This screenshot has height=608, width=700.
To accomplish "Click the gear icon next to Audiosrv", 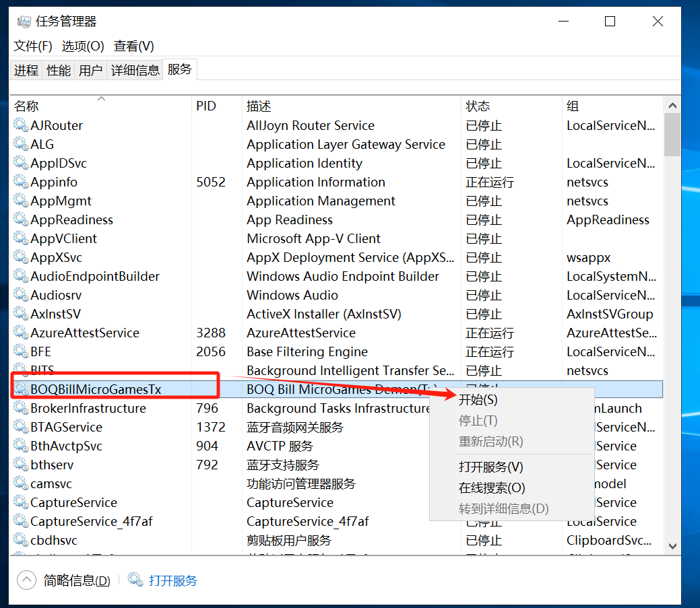I will click(21, 295).
